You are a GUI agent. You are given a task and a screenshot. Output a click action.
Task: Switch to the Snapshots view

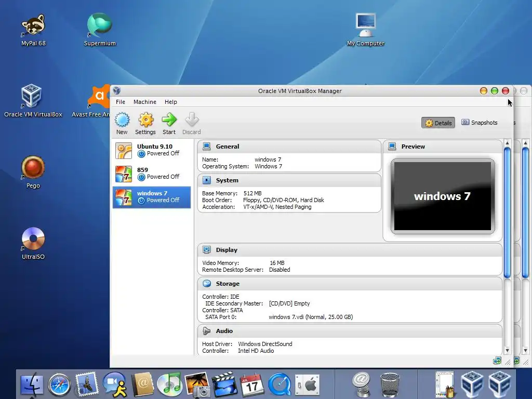tap(480, 123)
